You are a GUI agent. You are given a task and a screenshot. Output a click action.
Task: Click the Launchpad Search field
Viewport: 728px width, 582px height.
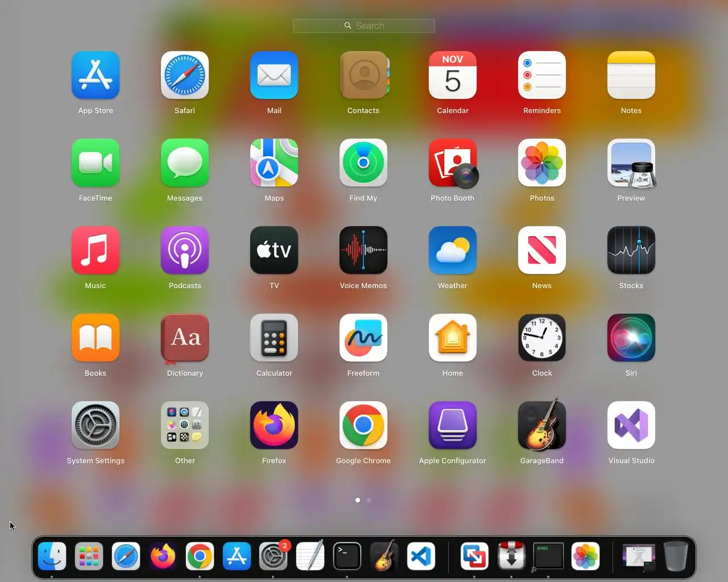point(364,26)
